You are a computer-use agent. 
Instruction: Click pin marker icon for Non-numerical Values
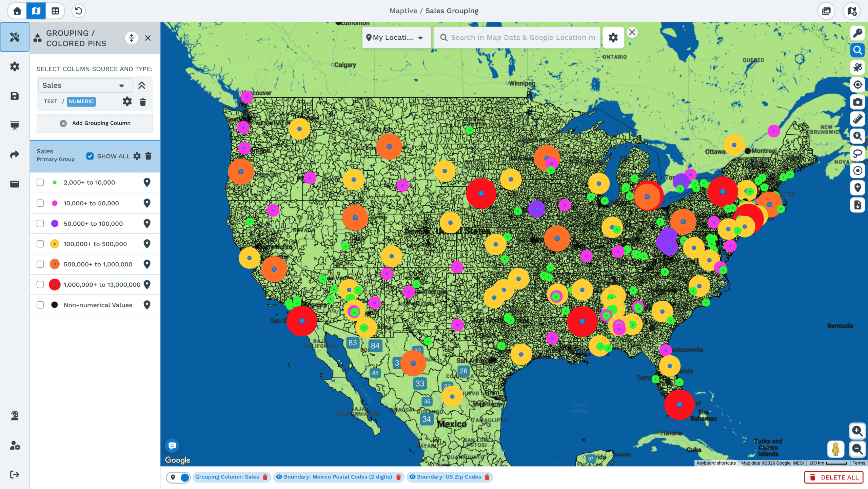pyautogui.click(x=147, y=305)
